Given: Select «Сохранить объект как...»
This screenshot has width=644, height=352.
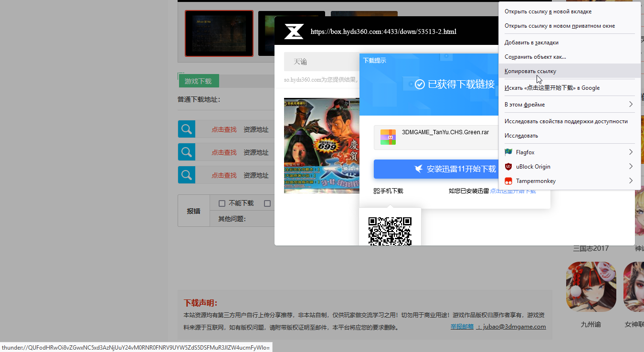Looking at the screenshot, I should click(570, 57).
